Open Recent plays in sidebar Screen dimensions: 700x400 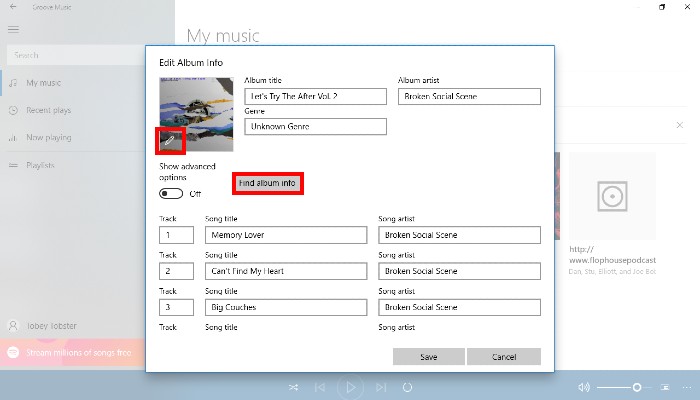pos(48,110)
